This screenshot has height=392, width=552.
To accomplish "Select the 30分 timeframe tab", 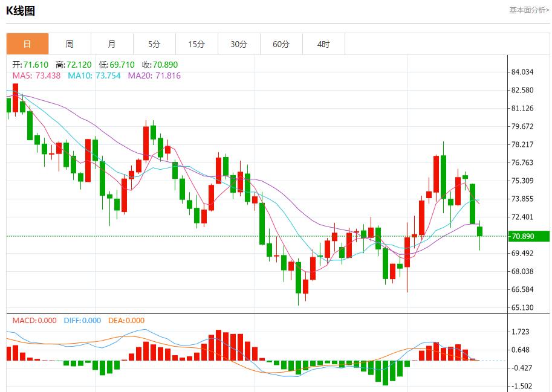I will coord(239,44).
